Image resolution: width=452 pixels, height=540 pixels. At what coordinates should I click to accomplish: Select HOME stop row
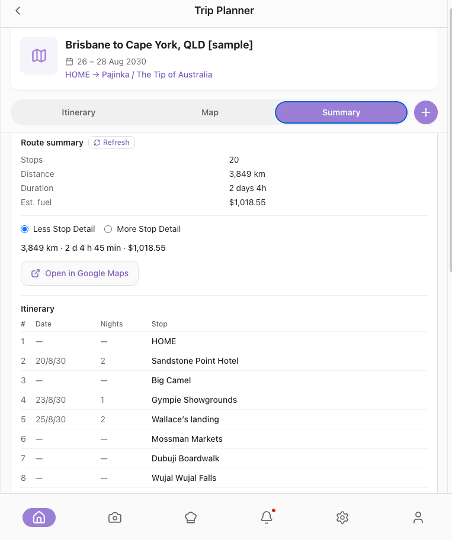(x=224, y=341)
